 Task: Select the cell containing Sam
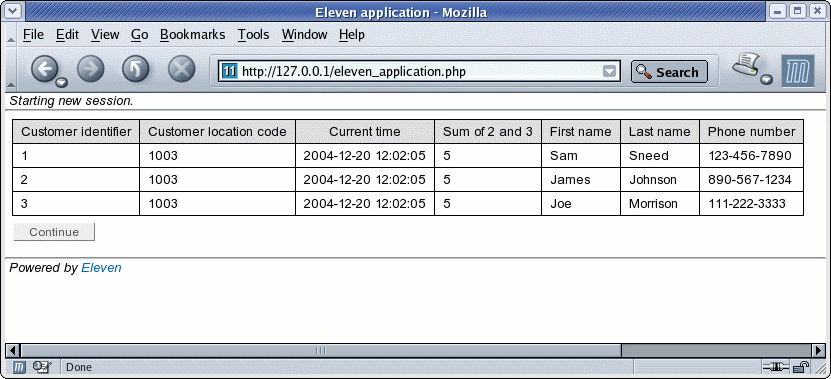[x=580, y=156]
